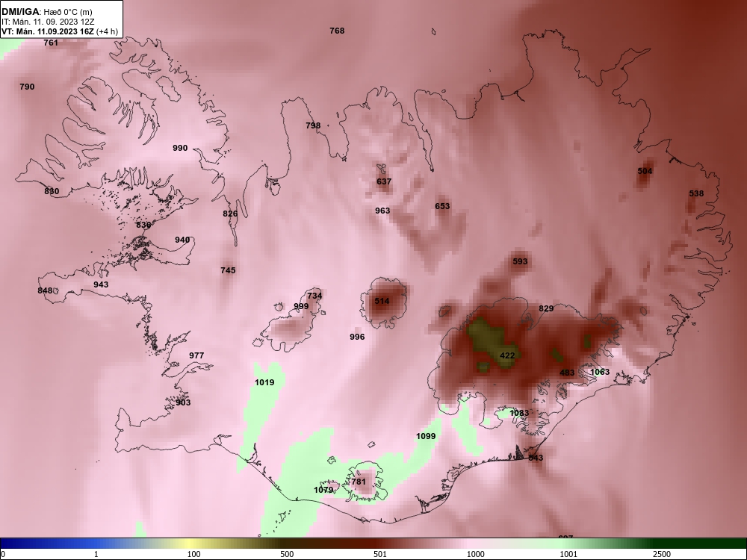Select the 734 value on the glacier
This screenshot has width=747, height=560.
314,296
